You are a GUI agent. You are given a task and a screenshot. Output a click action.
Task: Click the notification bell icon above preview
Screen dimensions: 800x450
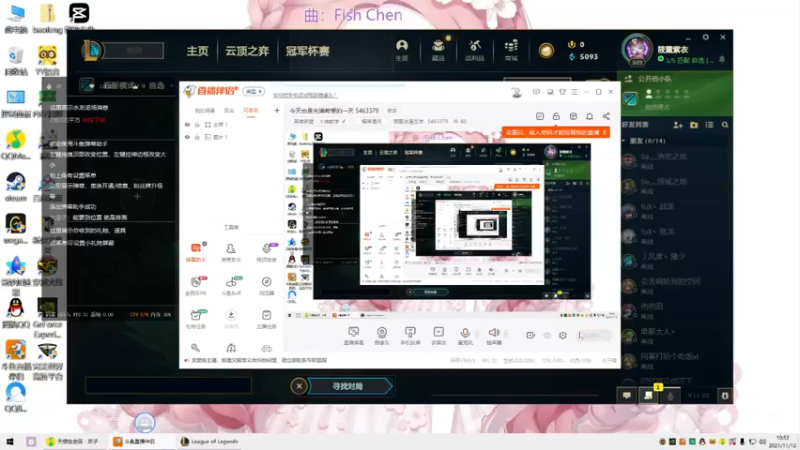589,116
